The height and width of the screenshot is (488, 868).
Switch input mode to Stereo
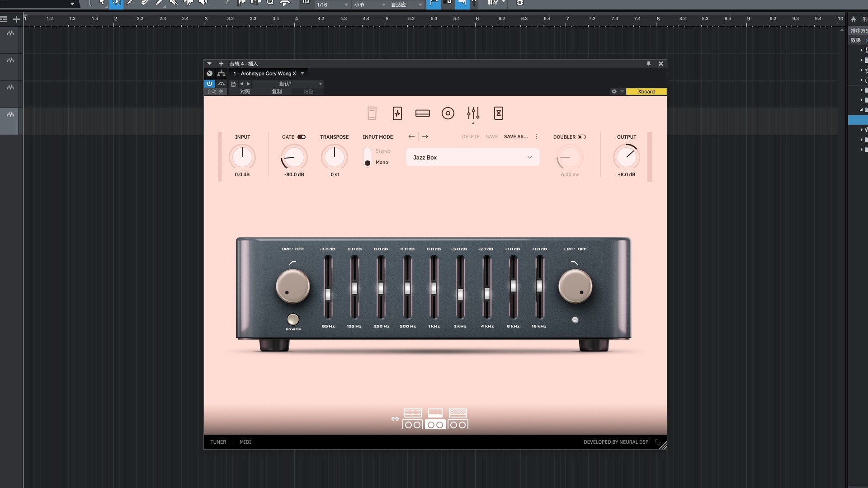(382, 151)
